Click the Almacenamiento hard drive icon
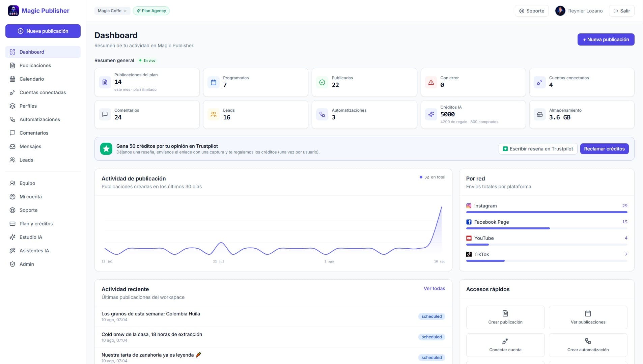This screenshot has height=364, width=643. click(540, 114)
